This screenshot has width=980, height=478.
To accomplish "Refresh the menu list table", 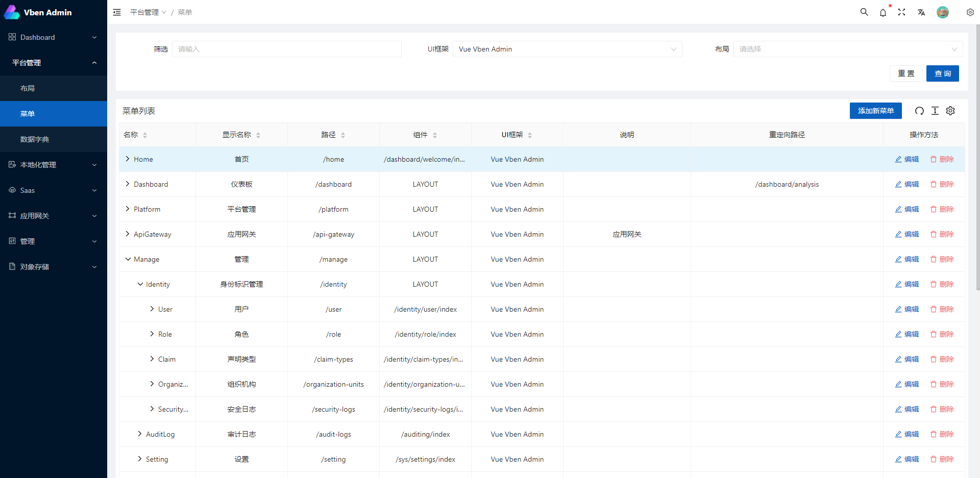I will 919,111.
